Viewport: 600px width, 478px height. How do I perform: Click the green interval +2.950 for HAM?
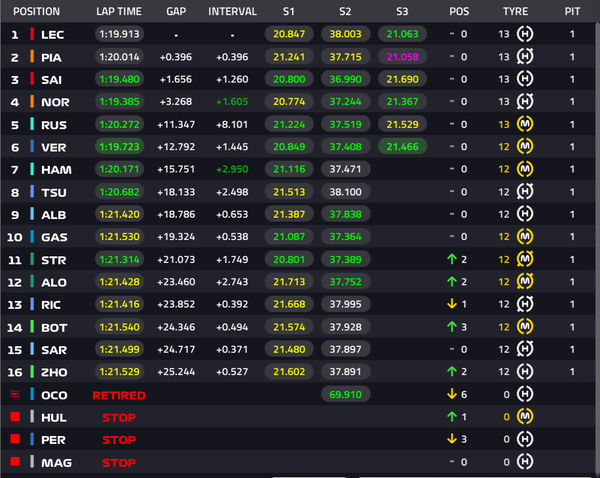(x=232, y=169)
